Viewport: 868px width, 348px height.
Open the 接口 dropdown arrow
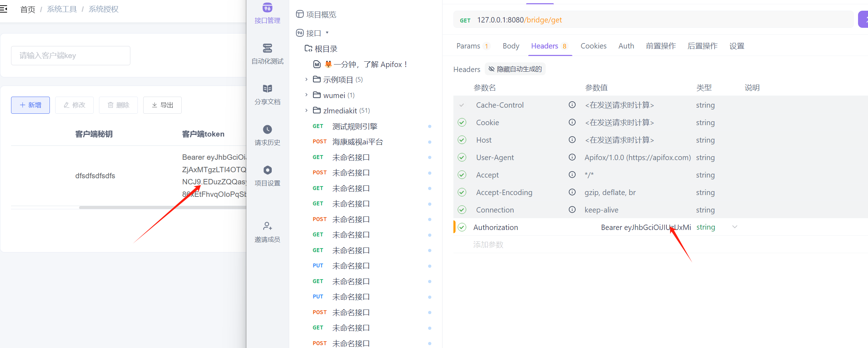pyautogui.click(x=327, y=33)
